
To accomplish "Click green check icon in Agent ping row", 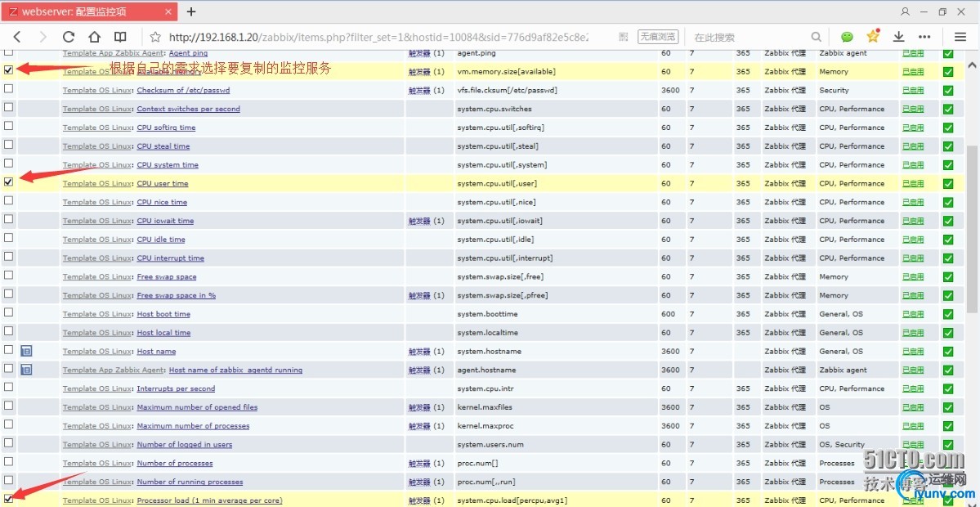I will pos(948,54).
